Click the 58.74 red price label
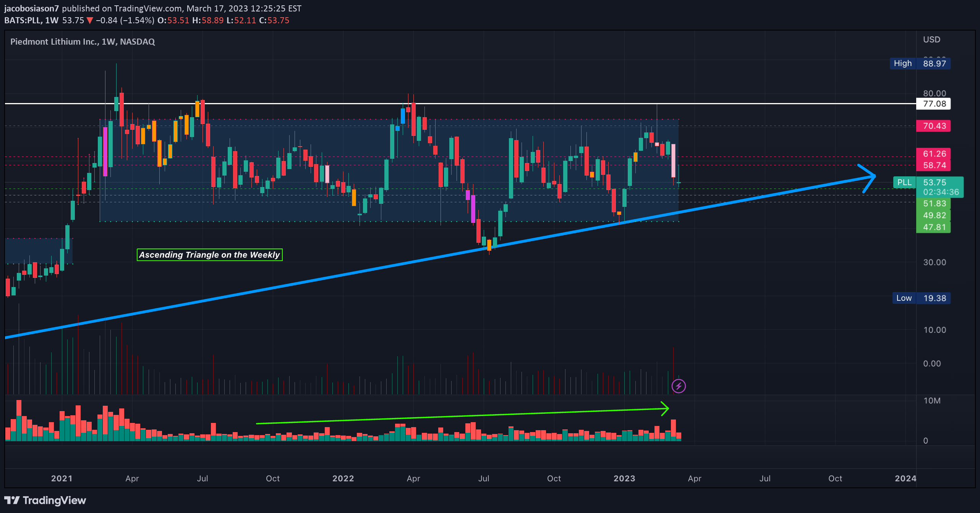The height and width of the screenshot is (513, 980). click(x=933, y=165)
